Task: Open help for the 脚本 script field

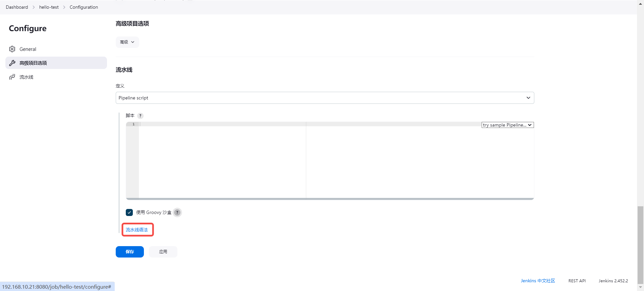Action: (141, 116)
